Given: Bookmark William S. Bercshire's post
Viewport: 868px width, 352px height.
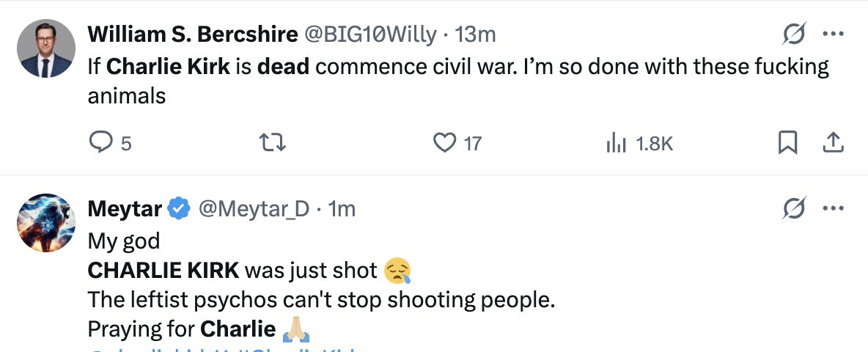Looking at the screenshot, I should coord(787,142).
